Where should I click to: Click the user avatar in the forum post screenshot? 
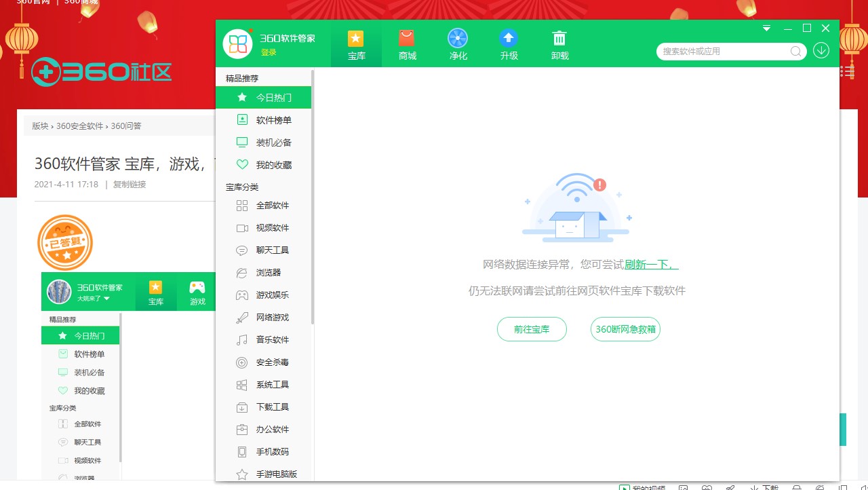pos(59,292)
